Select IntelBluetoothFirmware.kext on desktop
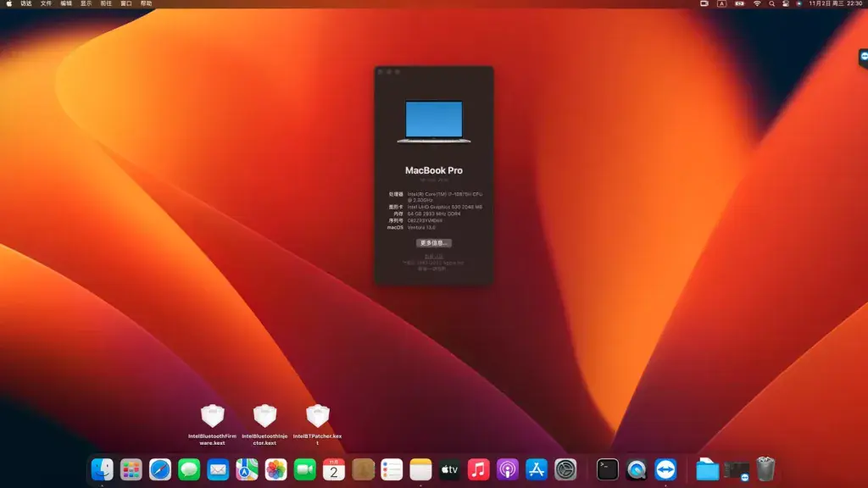 (x=212, y=424)
